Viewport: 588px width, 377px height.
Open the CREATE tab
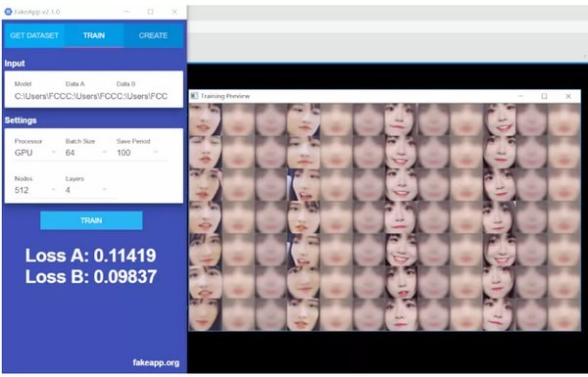coord(153,35)
